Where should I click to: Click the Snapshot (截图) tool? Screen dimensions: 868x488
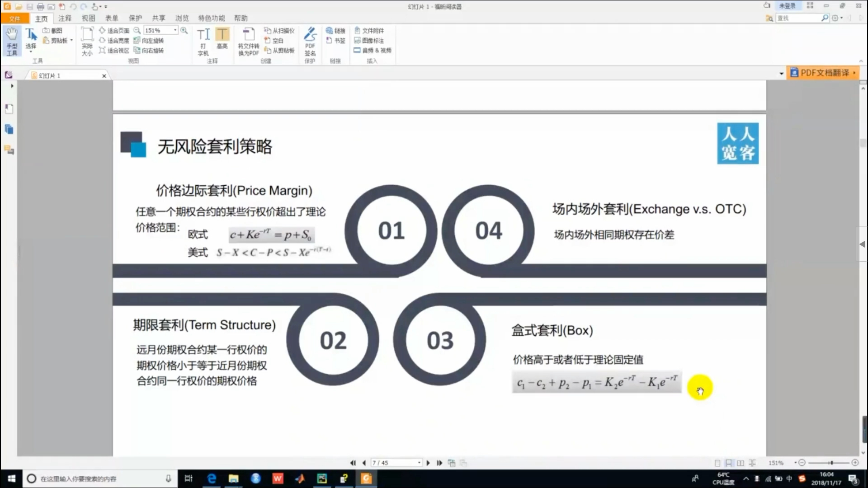coord(52,31)
